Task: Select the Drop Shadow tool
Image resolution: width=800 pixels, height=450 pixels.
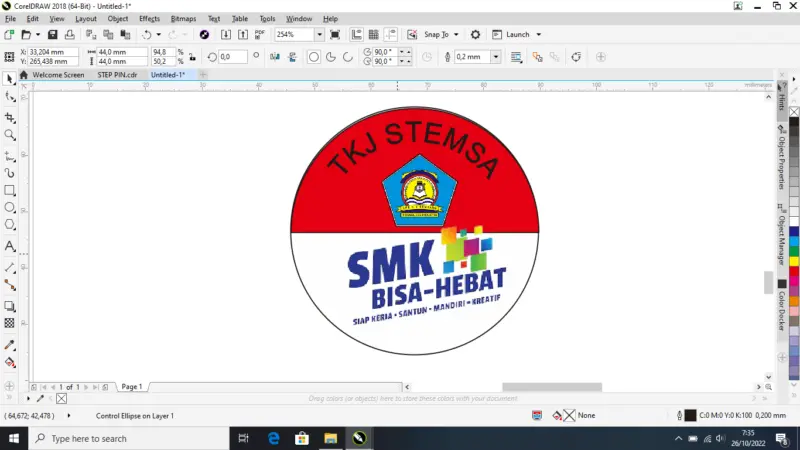Action: (9, 306)
